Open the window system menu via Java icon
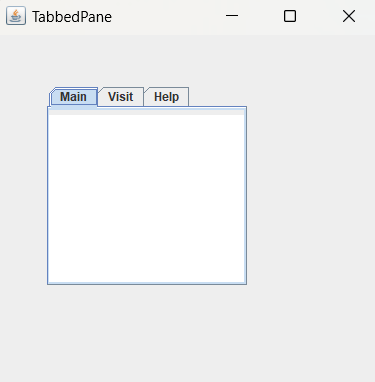 [x=16, y=16]
